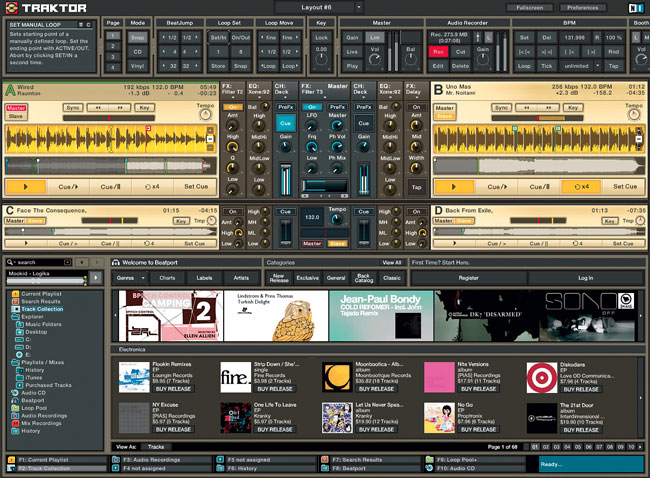Click the Rec button in Audio Recorder
The height and width of the screenshot is (478, 650).
438,52
